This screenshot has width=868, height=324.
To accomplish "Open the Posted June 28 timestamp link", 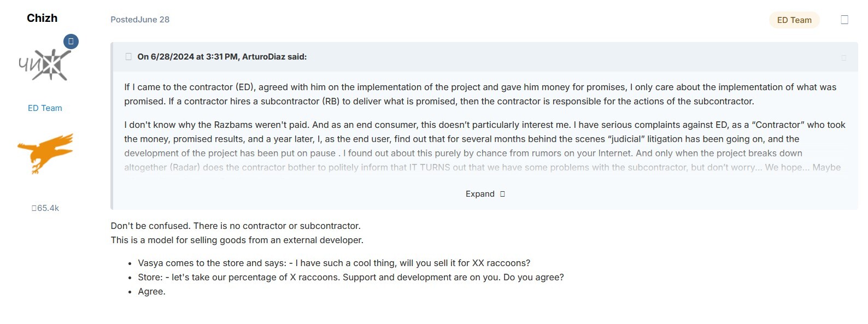I will click(x=140, y=20).
